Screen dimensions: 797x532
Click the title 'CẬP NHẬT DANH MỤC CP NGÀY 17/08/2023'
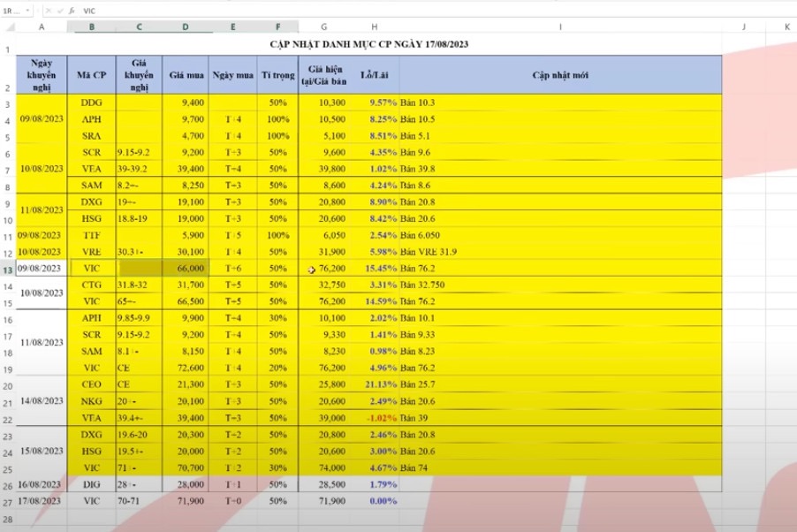[369, 44]
